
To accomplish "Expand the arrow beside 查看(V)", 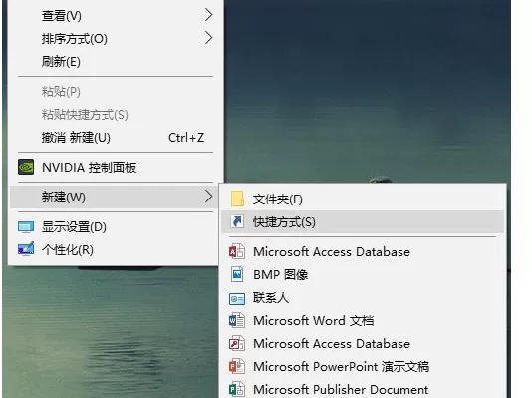I will (209, 15).
